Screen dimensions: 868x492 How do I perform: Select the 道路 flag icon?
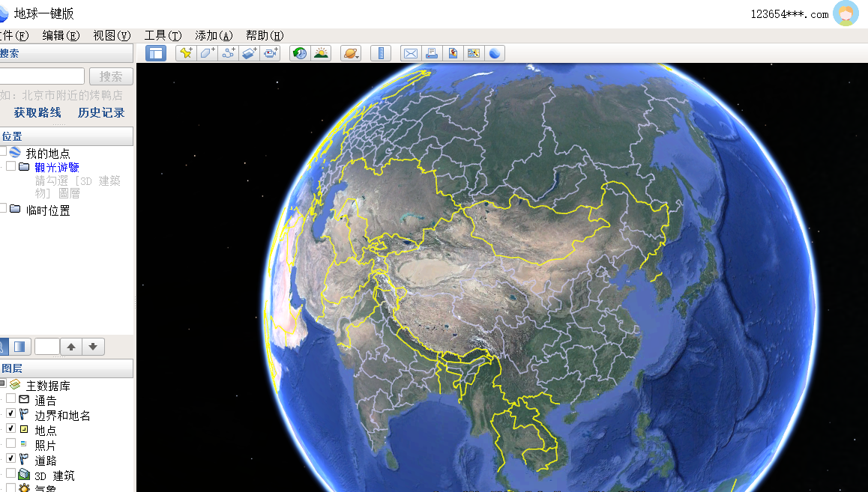(24, 459)
